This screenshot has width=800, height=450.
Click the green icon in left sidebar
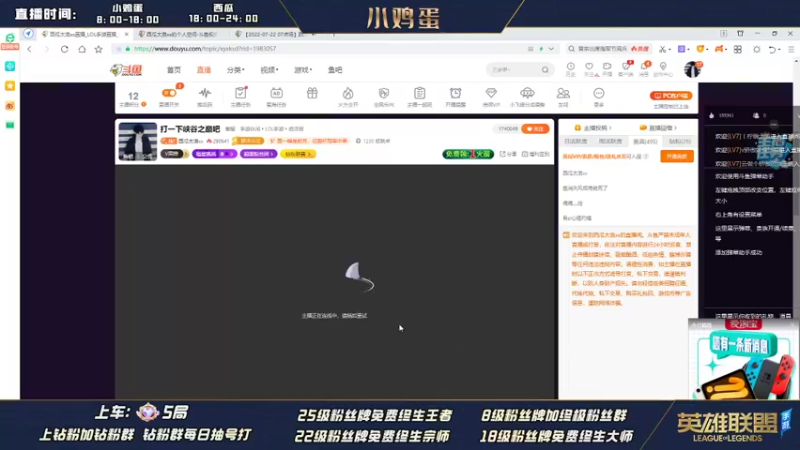click(x=10, y=125)
